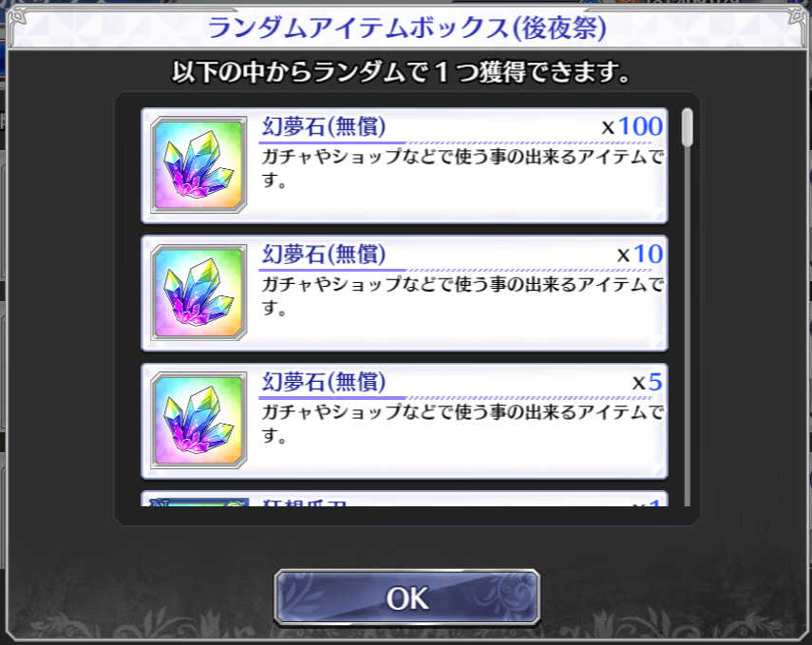Tap the partially visible fourth item icon
The height and width of the screenshot is (645, 812).
198,502
